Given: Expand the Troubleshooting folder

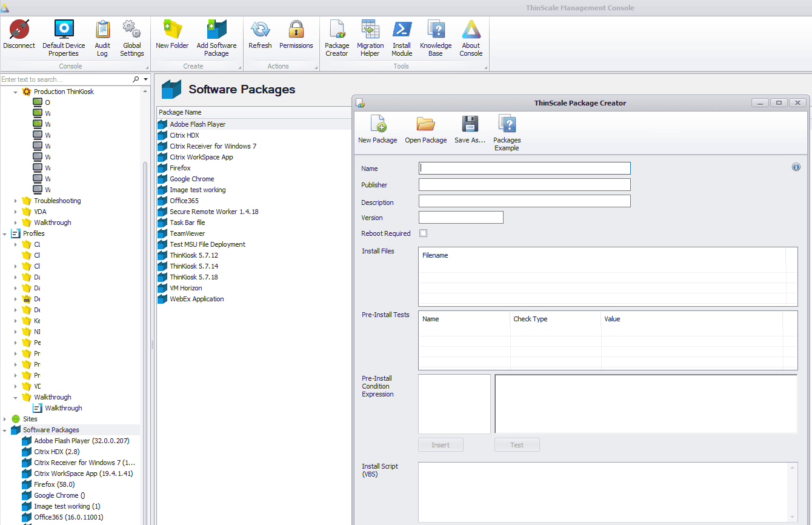Looking at the screenshot, I should (x=16, y=201).
